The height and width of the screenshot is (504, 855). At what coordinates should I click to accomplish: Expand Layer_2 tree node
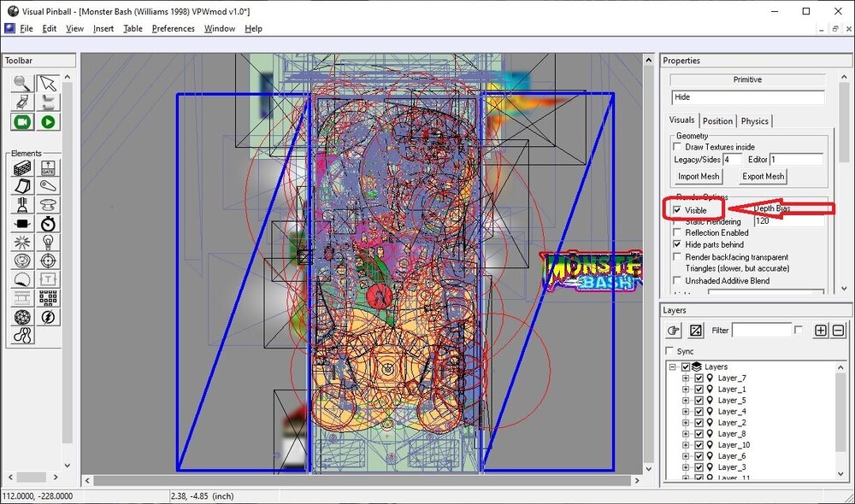click(686, 422)
